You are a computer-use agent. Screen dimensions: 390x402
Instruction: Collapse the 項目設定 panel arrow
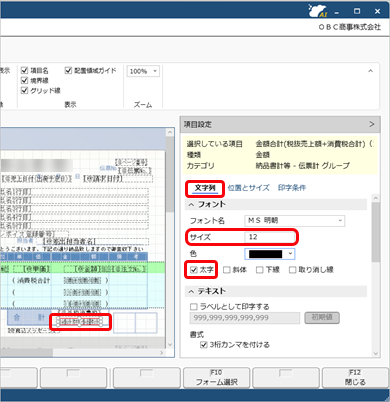pyautogui.click(x=372, y=124)
